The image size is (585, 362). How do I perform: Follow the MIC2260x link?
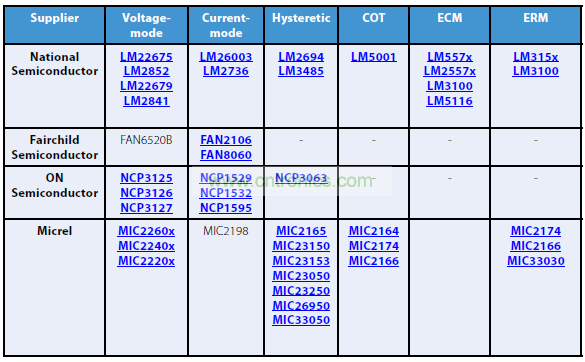coord(146,231)
